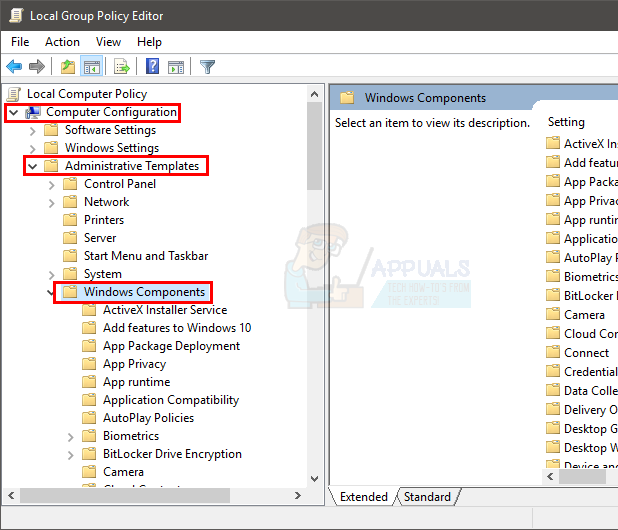618x530 pixels.
Task: Click tree scrollbar up arrow
Action: [x=315, y=94]
